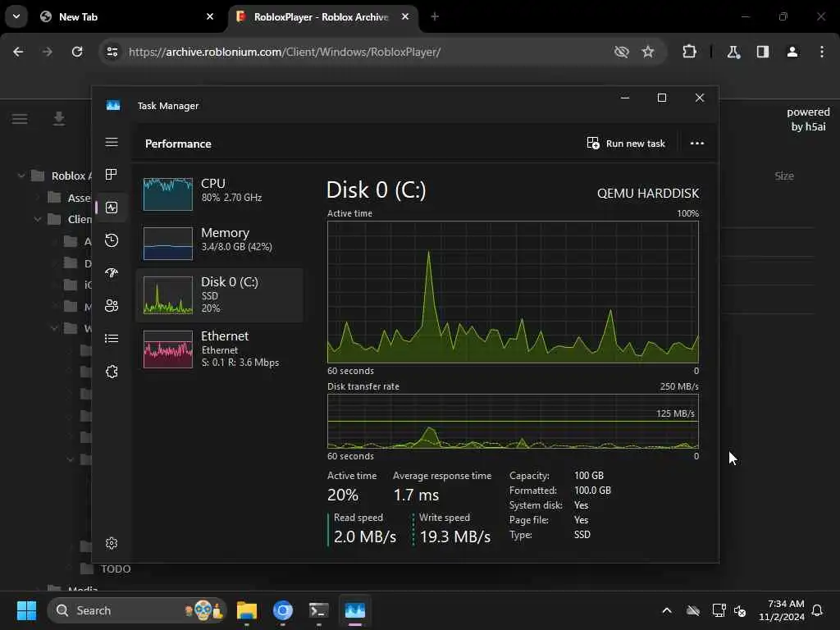Click Task Manager taskbar icon
This screenshot has height=630, width=840.
(x=354, y=610)
